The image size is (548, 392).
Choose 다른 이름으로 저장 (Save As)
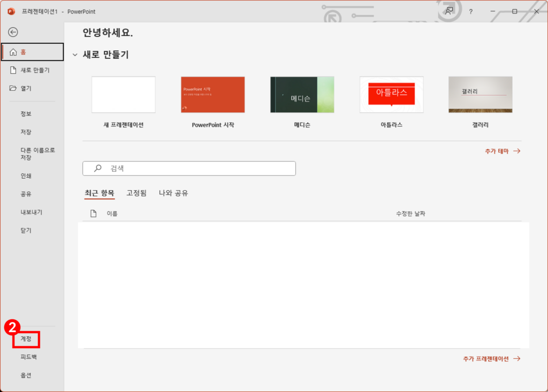click(37, 153)
